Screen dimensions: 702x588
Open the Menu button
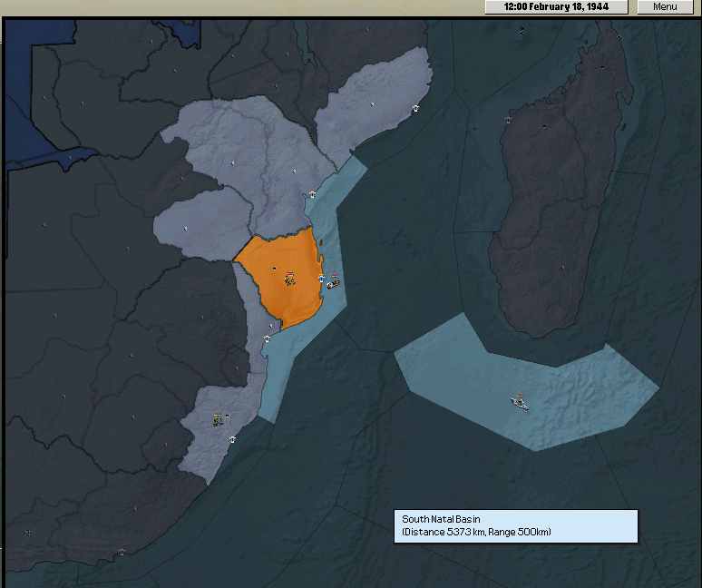pyautogui.click(x=665, y=6)
